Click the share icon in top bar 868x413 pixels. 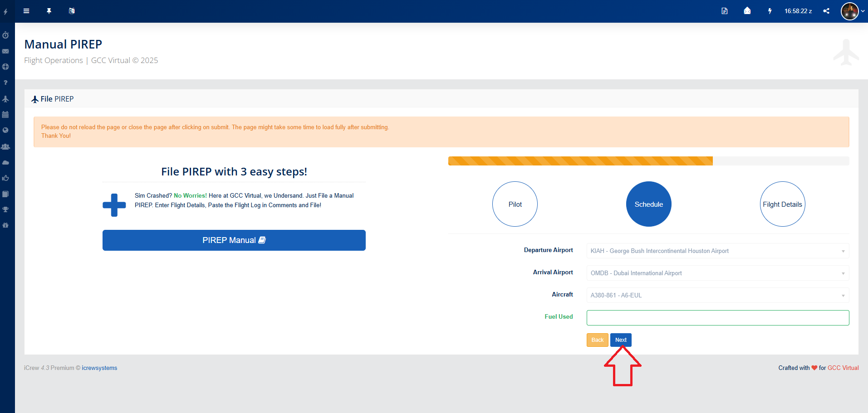tap(826, 11)
